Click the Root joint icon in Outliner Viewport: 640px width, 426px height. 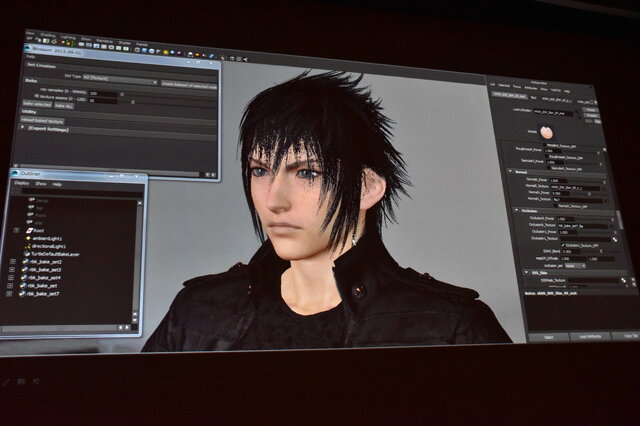pos(29,231)
